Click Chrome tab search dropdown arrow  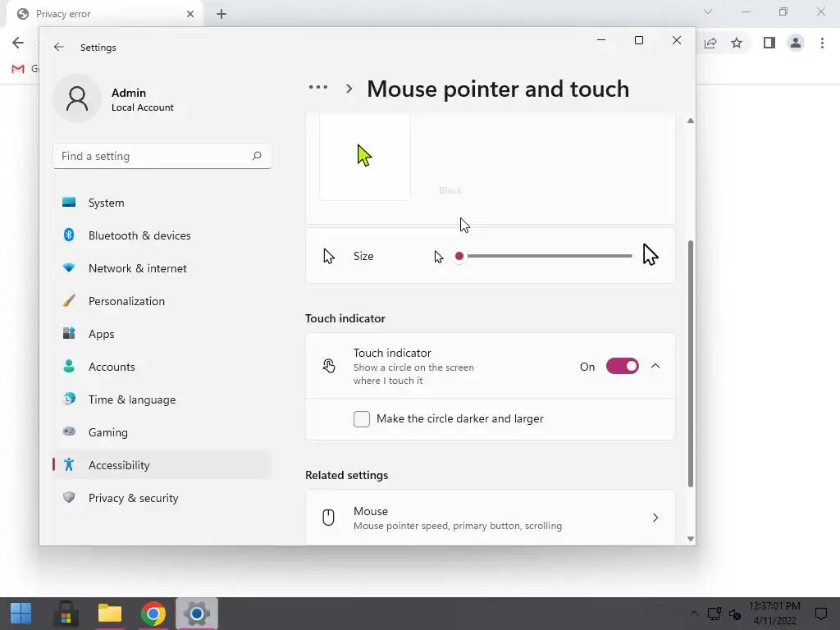coord(708,11)
